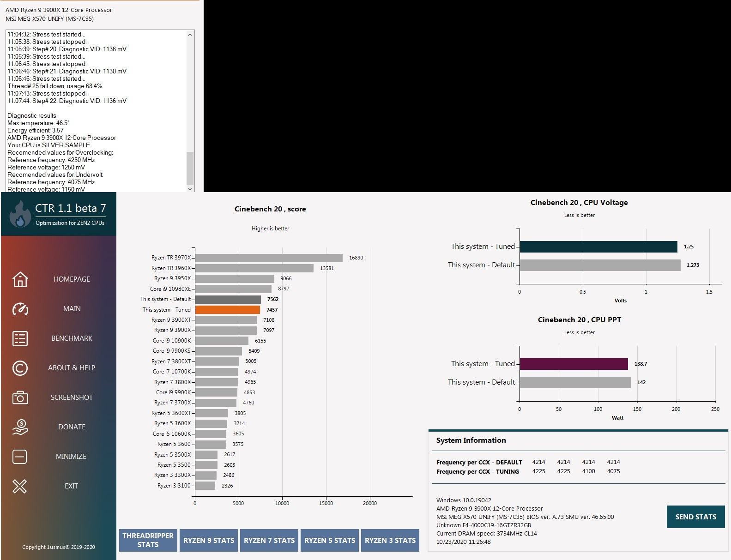731x560 pixels.
Task: Open the DONATE menu entry
Action: click(x=72, y=427)
